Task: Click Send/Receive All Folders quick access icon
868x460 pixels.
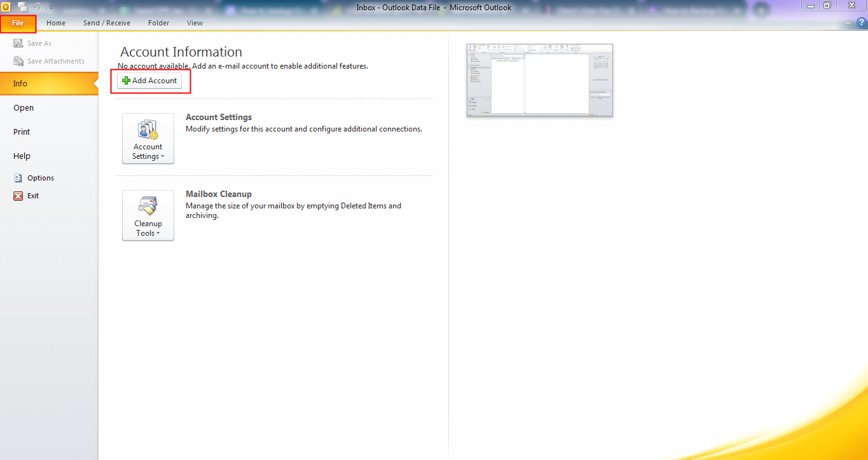Action: (22, 6)
